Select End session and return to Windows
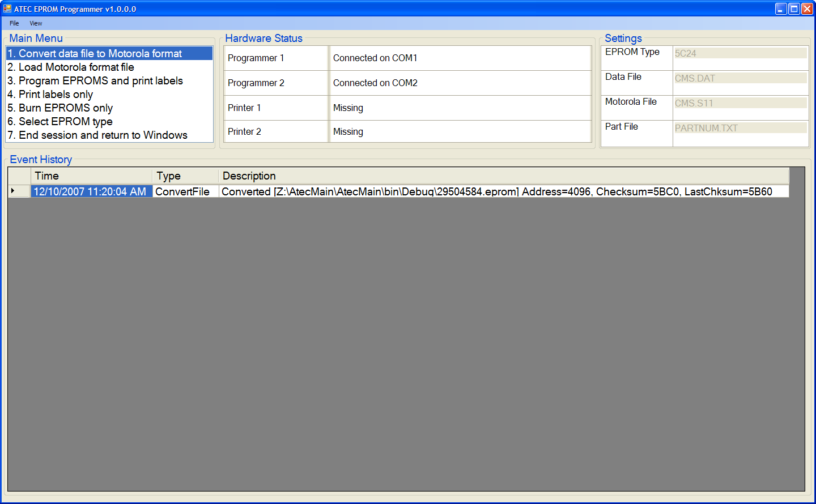The height and width of the screenshot is (504, 816). pyautogui.click(x=109, y=135)
